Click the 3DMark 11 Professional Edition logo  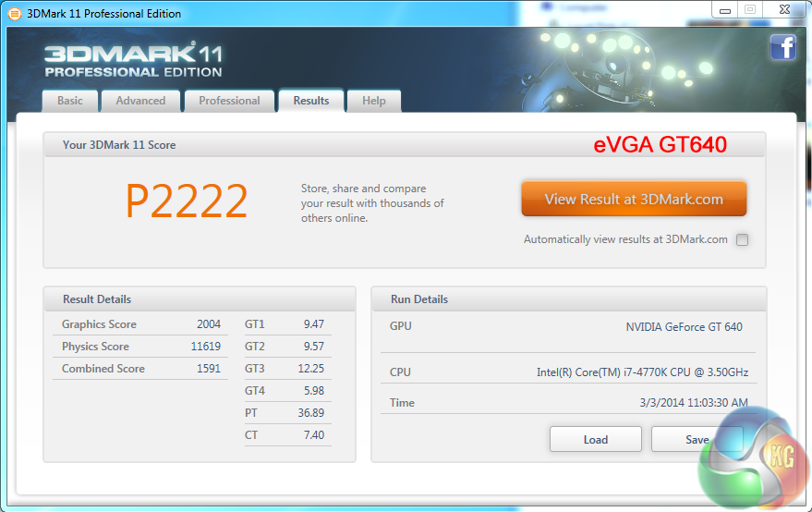pyautogui.click(x=133, y=61)
